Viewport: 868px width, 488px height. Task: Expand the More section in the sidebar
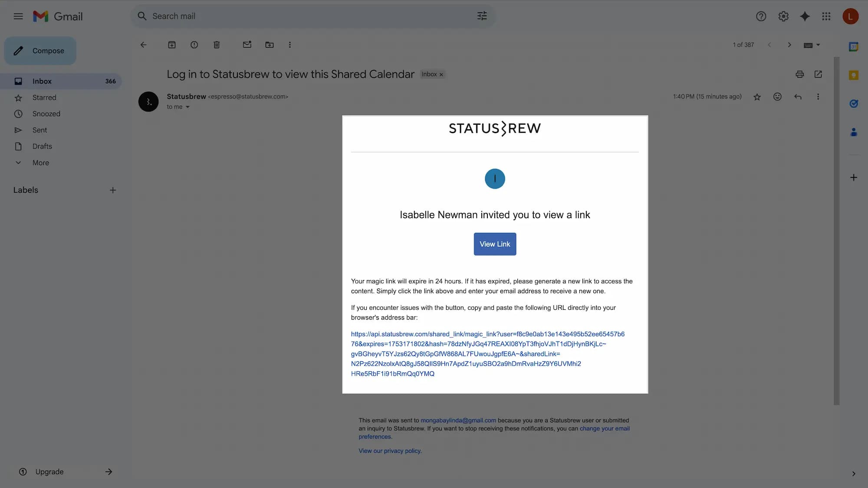[x=40, y=163]
